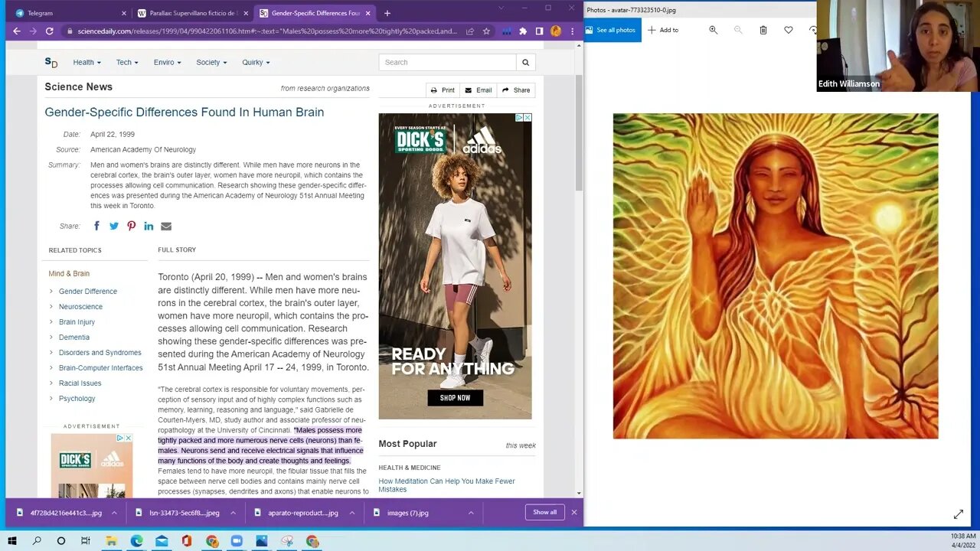Open the Dementia topic link

tap(74, 337)
